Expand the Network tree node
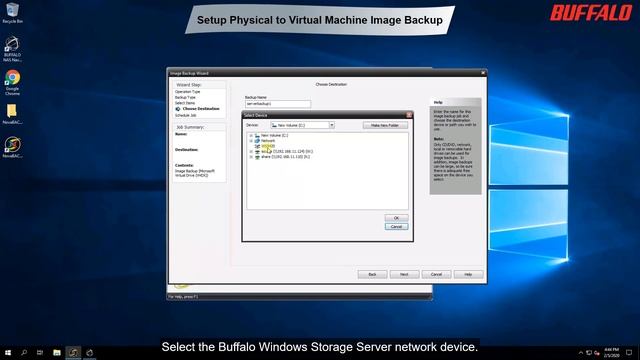 [x=251, y=141]
